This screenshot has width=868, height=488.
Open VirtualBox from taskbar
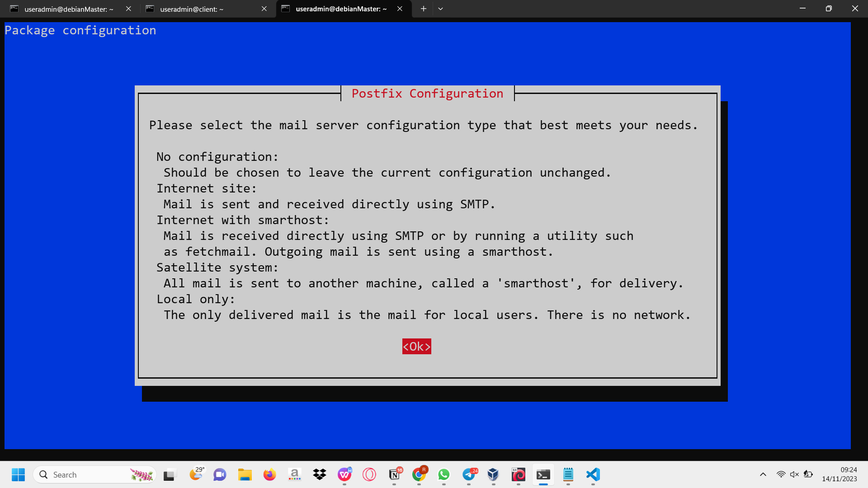tap(493, 475)
